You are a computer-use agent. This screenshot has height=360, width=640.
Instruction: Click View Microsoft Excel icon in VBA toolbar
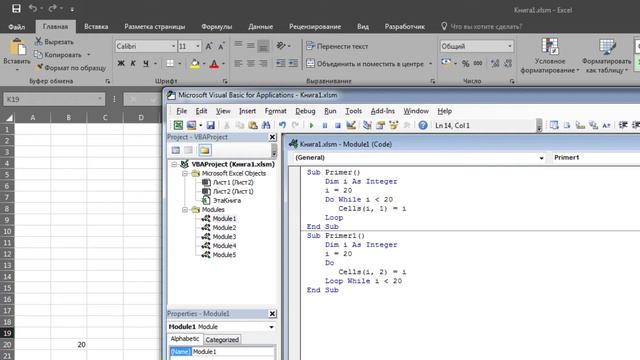(178, 125)
